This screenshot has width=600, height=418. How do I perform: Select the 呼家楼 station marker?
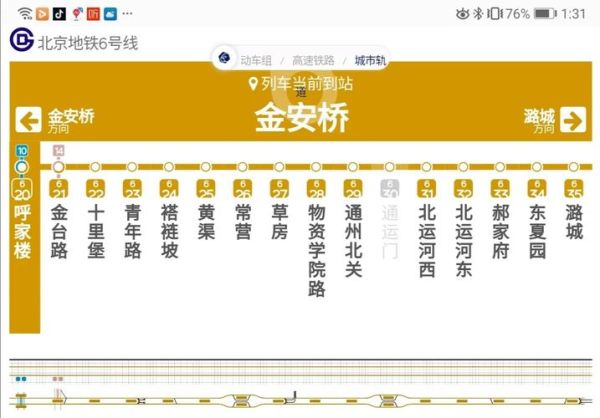22,167
